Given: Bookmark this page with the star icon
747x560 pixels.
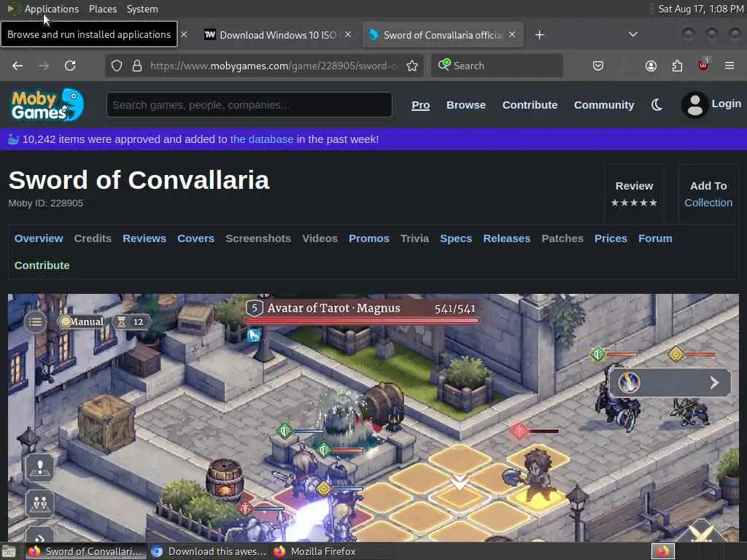Looking at the screenshot, I should (x=412, y=66).
